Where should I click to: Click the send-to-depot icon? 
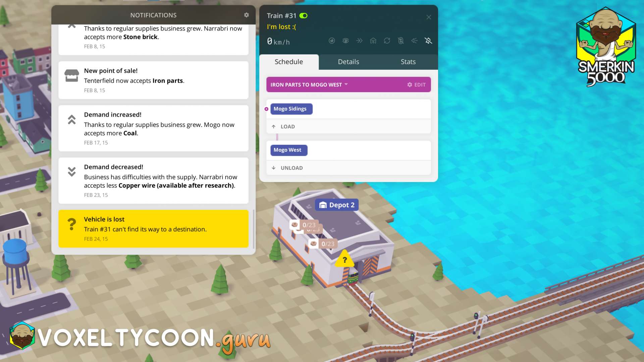click(373, 41)
